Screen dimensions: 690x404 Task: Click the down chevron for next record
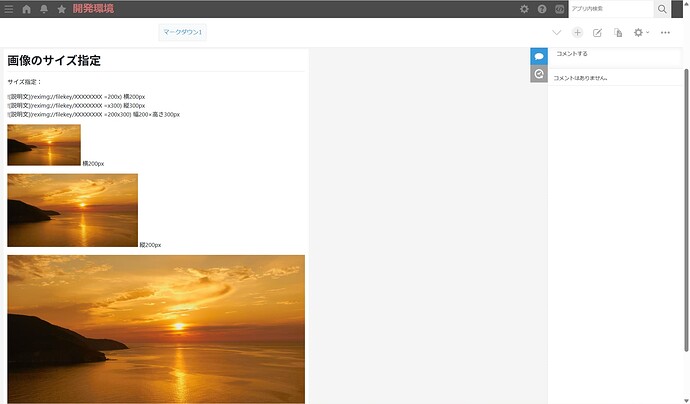pyautogui.click(x=557, y=33)
